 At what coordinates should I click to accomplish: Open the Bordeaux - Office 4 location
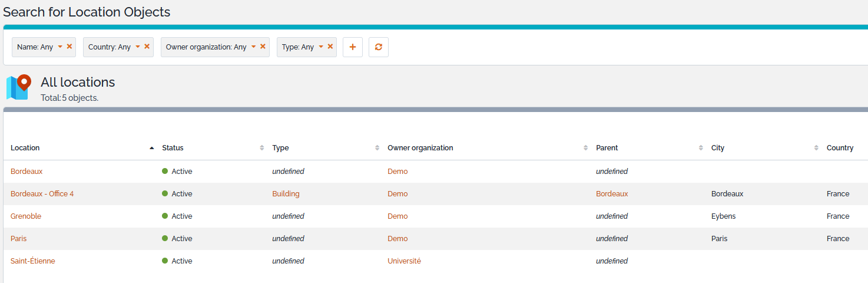click(42, 194)
